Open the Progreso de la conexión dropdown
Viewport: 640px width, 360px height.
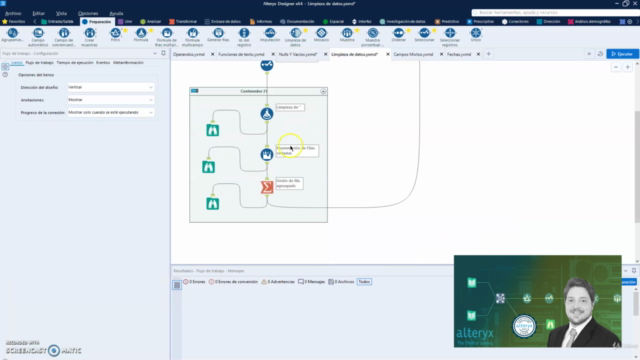pos(111,112)
